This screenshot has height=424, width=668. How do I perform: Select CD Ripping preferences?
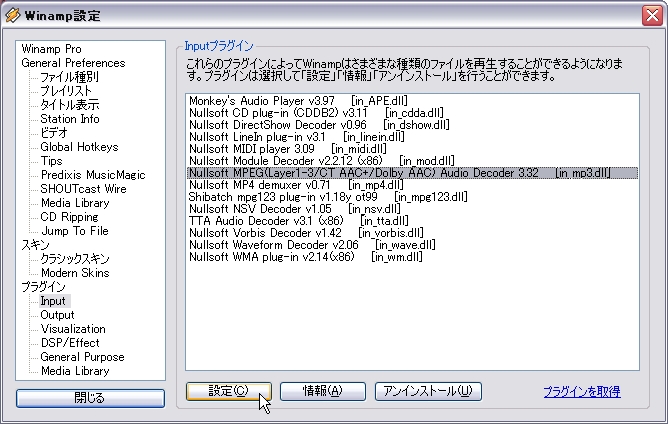(69, 217)
